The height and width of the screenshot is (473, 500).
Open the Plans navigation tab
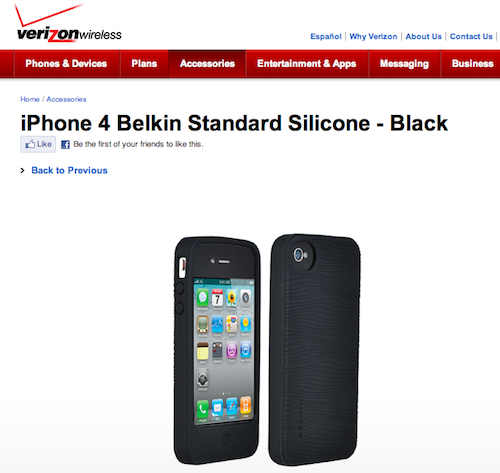pyautogui.click(x=144, y=64)
